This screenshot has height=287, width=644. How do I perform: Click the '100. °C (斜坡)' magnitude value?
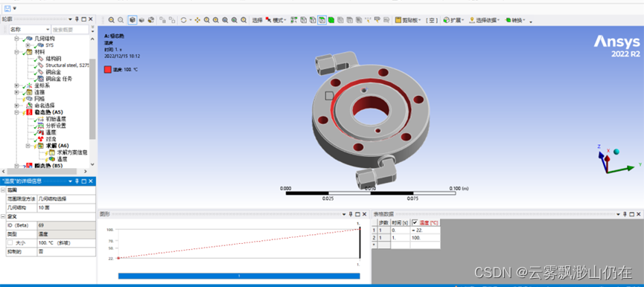pyautogui.click(x=66, y=242)
